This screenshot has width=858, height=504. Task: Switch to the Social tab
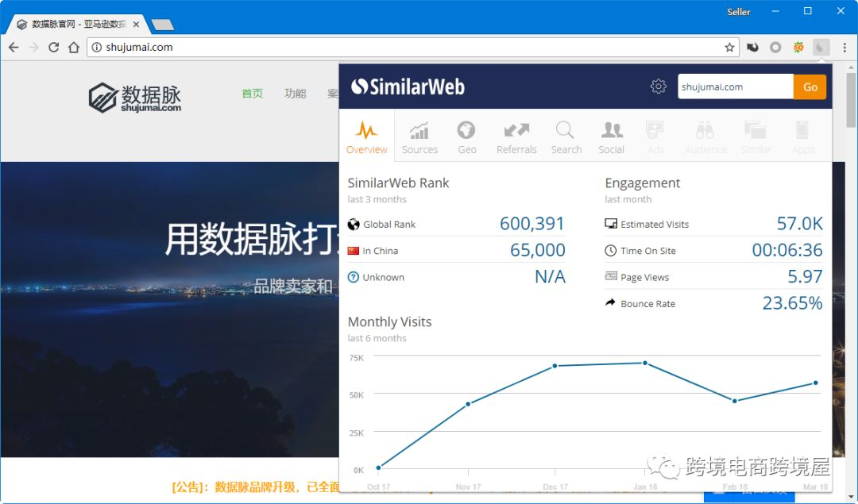[x=611, y=137]
